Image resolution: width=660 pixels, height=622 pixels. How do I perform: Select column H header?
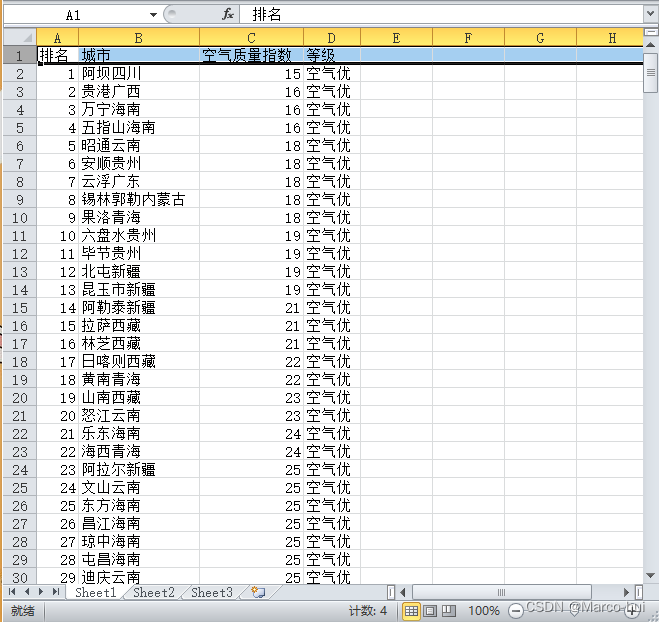[x=612, y=38]
